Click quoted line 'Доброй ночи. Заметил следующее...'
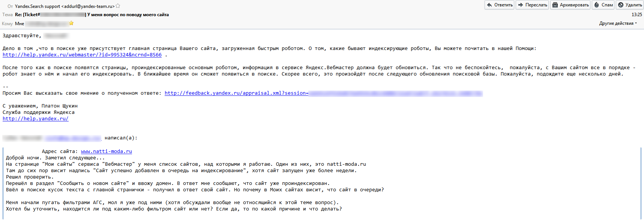This screenshot has width=644, height=221. pyautogui.click(x=56, y=158)
